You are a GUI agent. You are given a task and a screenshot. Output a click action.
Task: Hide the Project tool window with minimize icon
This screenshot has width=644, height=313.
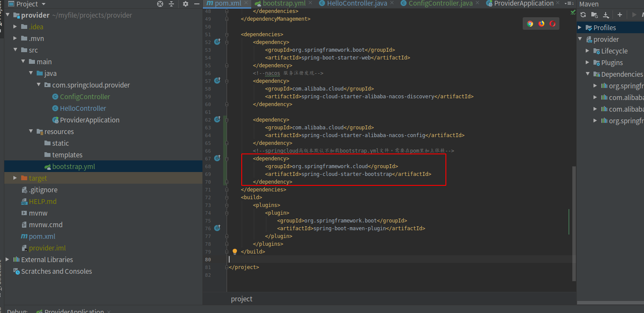tap(197, 4)
